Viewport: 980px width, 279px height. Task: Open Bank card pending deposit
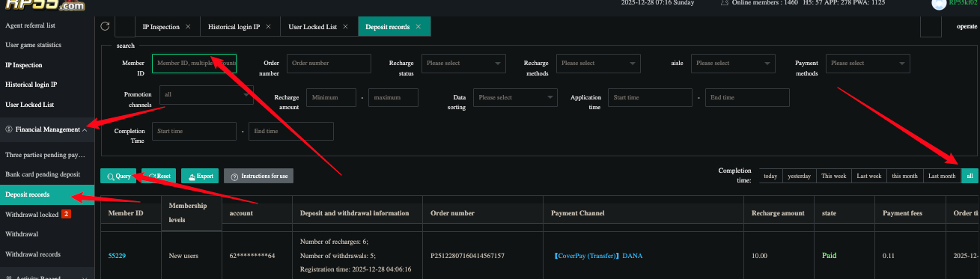48,174
